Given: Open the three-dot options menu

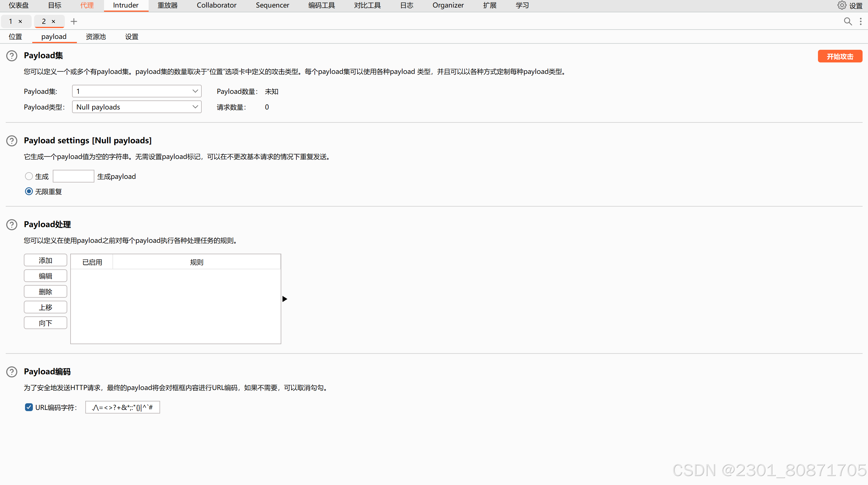Looking at the screenshot, I should click(x=860, y=22).
